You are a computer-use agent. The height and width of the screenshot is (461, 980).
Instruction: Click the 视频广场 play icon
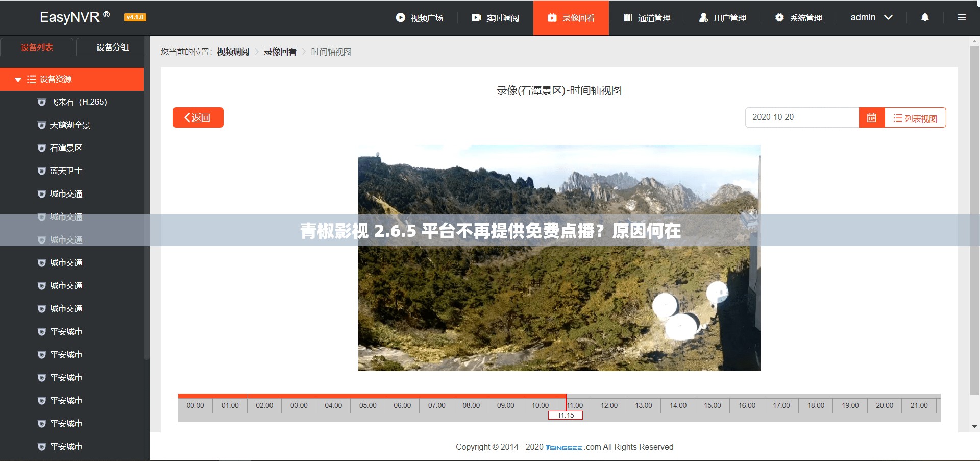pos(400,17)
